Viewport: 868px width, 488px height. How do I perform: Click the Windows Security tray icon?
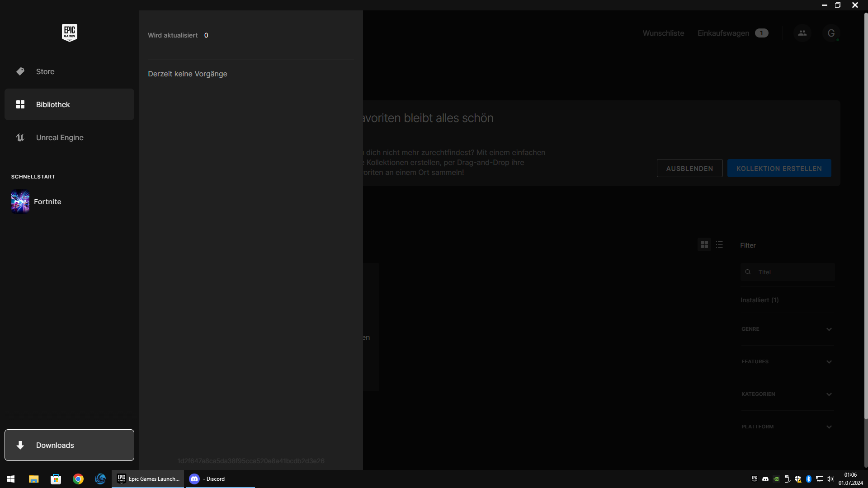click(x=798, y=479)
